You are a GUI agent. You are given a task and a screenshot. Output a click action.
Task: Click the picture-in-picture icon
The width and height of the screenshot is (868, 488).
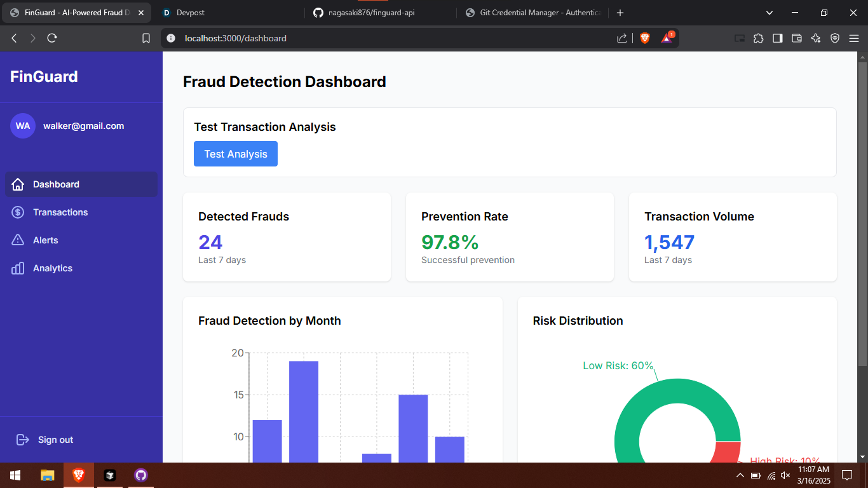click(740, 38)
